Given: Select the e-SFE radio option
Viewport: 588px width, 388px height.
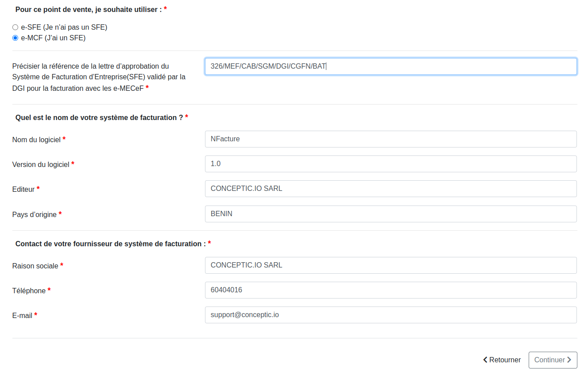Looking at the screenshot, I should pyautogui.click(x=15, y=27).
